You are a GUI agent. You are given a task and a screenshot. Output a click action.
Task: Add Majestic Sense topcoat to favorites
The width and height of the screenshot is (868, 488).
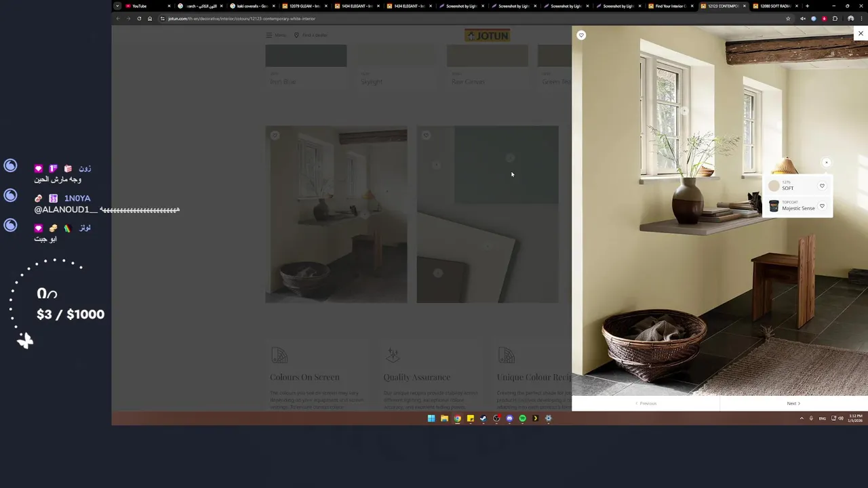pos(822,206)
